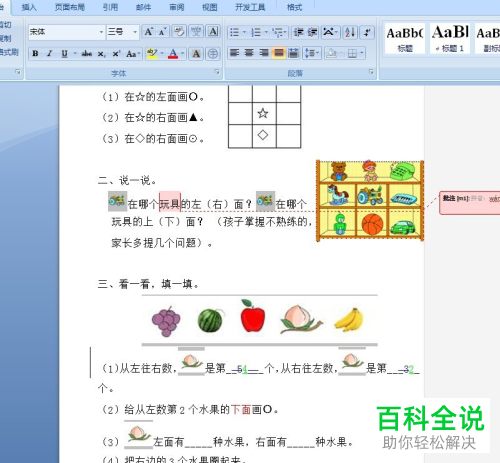Viewport: 500px width, 463px height.
Task: Align text left
Action: point(235,53)
